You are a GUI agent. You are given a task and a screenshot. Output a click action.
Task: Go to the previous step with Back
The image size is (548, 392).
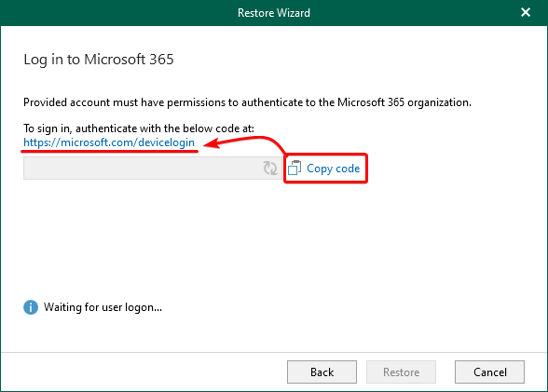[x=322, y=372]
